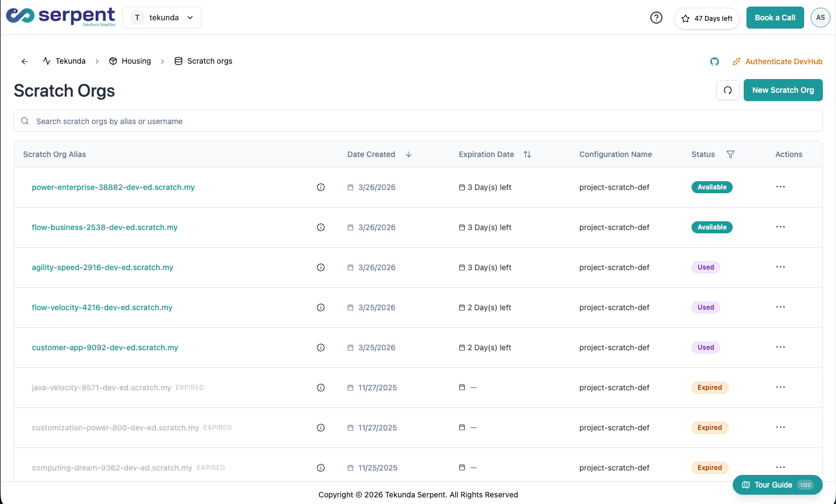
Task: Click Authenticate DevHub link
Action: [783, 61]
